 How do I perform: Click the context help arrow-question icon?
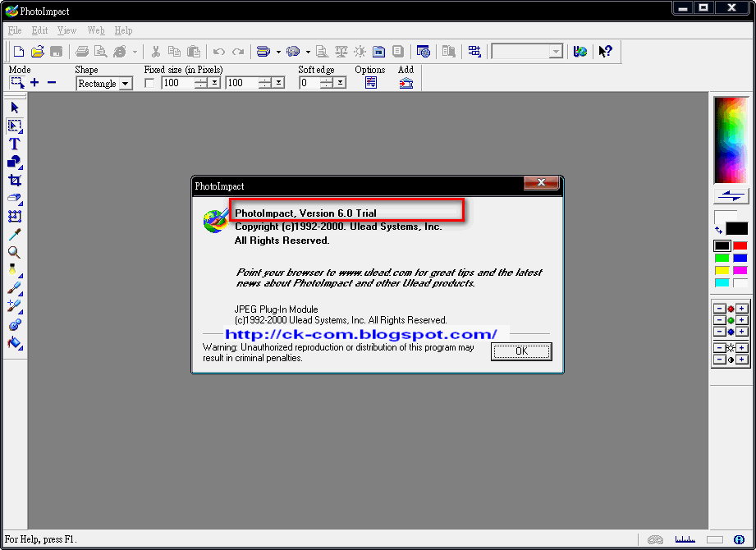click(605, 51)
